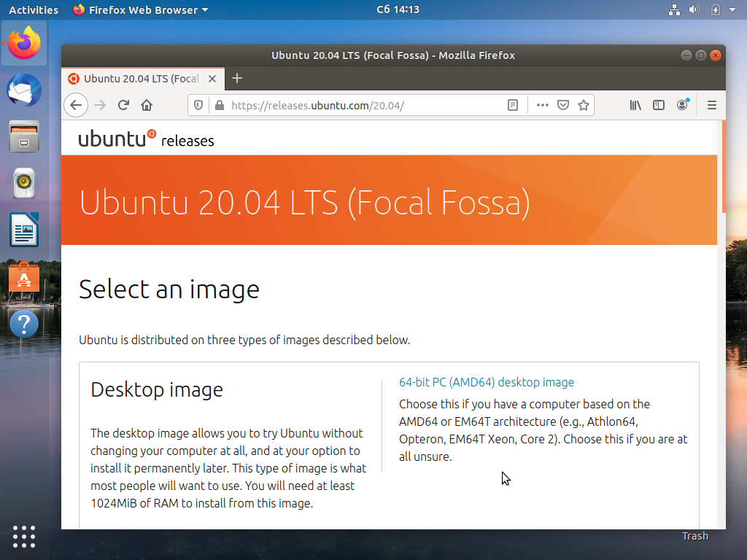Viewport: 747px width, 560px height.
Task: Open the Firefox hamburger menu
Action: (x=712, y=105)
